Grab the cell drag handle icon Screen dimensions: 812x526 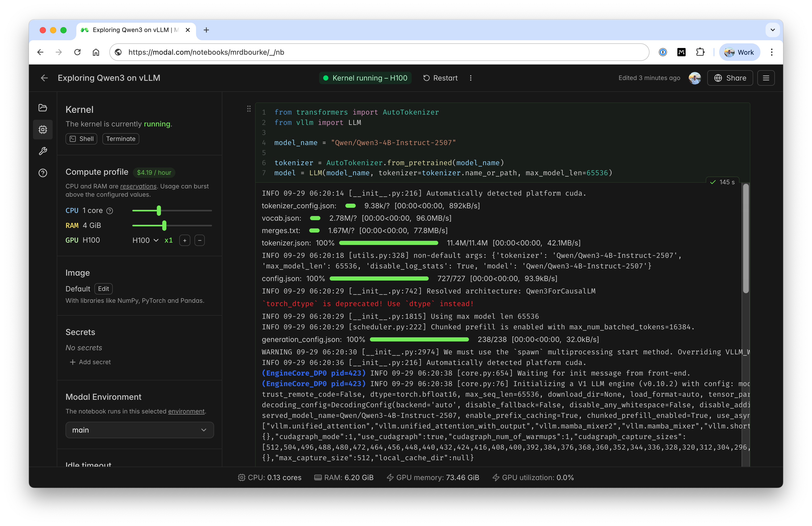pyautogui.click(x=249, y=109)
